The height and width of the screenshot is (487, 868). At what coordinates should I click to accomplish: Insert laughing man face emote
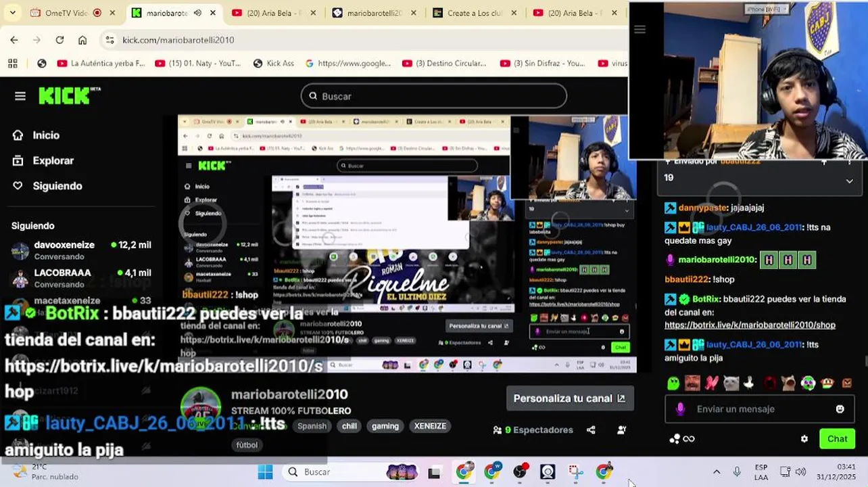[x=692, y=384]
